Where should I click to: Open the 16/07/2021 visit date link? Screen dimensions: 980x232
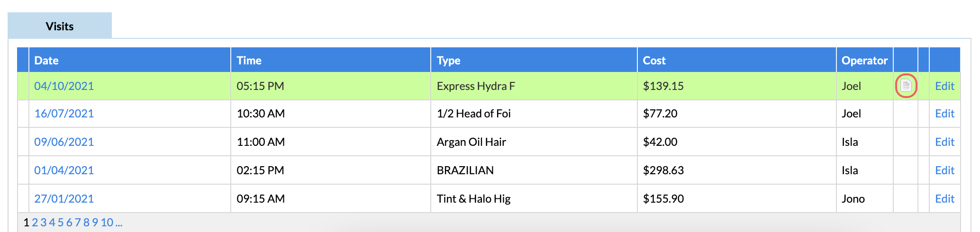[x=64, y=114]
